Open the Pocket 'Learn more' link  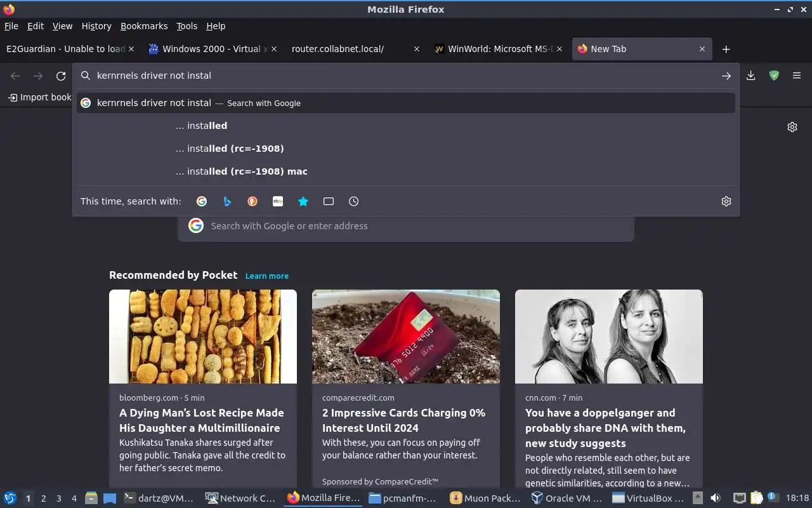point(267,276)
